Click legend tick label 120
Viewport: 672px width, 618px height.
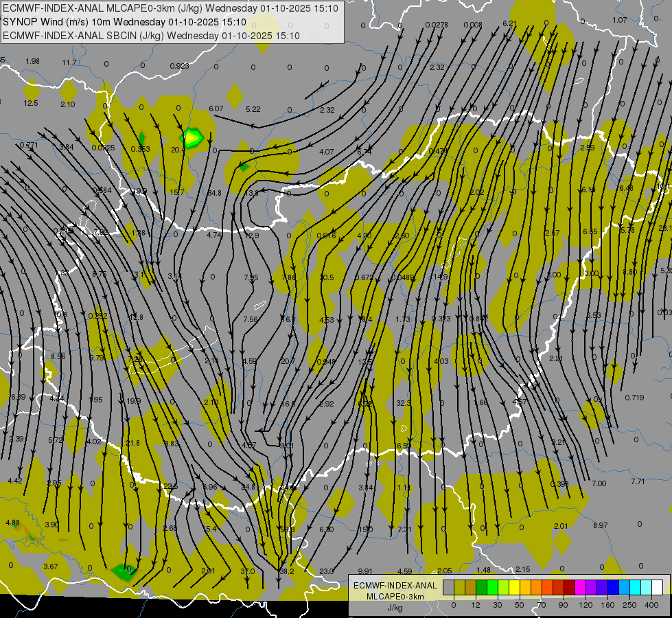point(586,605)
